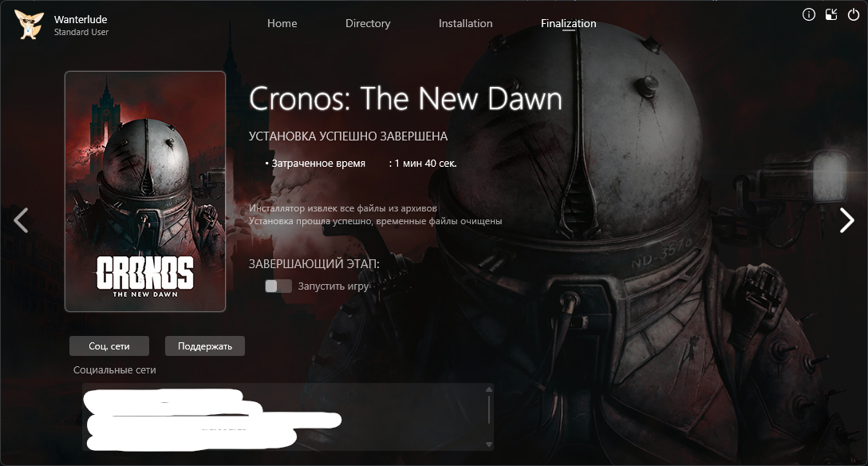The image size is (868, 466).
Task: Click the fox avatar icon
Action: (30, 25)
